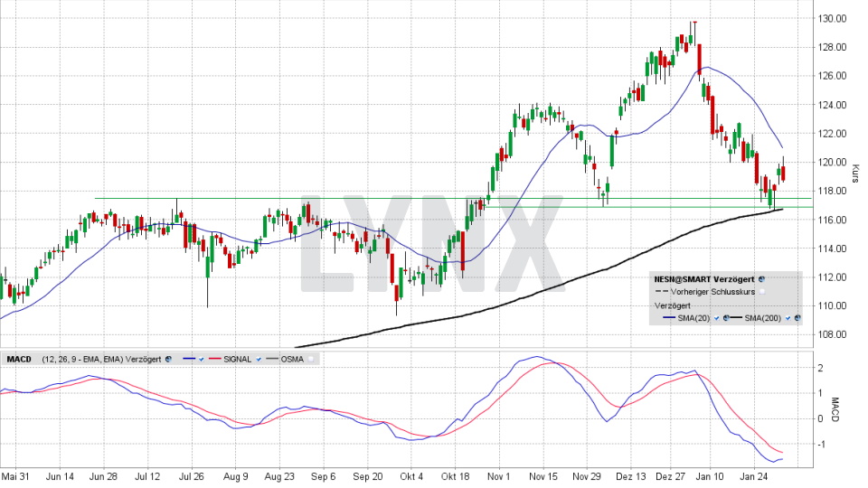Click the Mai 31 date axis label

15,476
